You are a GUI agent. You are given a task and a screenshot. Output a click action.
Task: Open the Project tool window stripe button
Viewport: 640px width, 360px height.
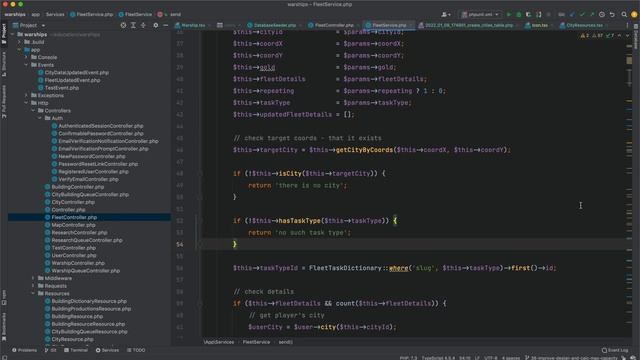click(x=4, y=33)
